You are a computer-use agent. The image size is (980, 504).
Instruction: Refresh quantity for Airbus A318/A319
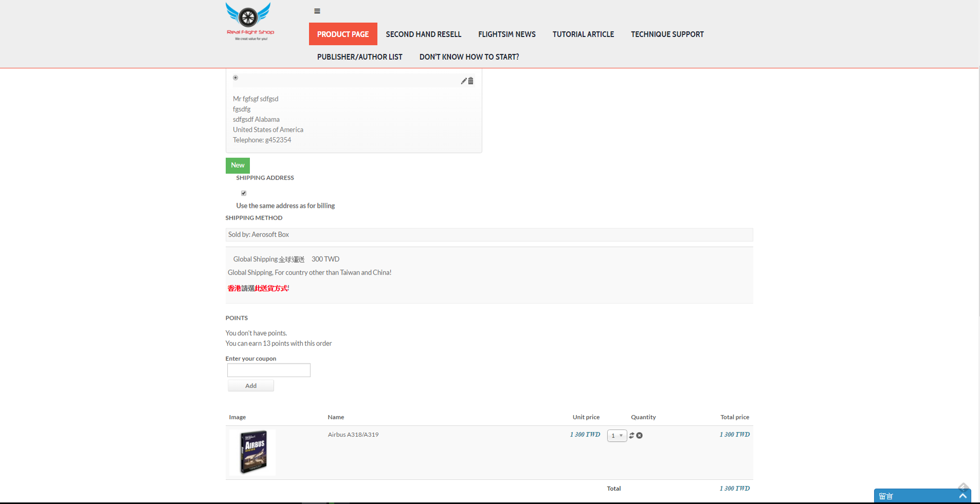632,435
